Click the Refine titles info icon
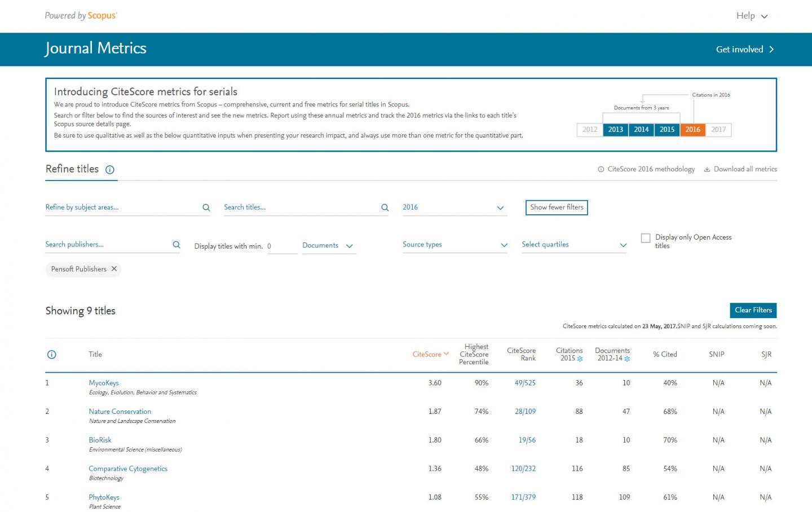This screenshot has width=812, height=512. [x=110, y=170]
